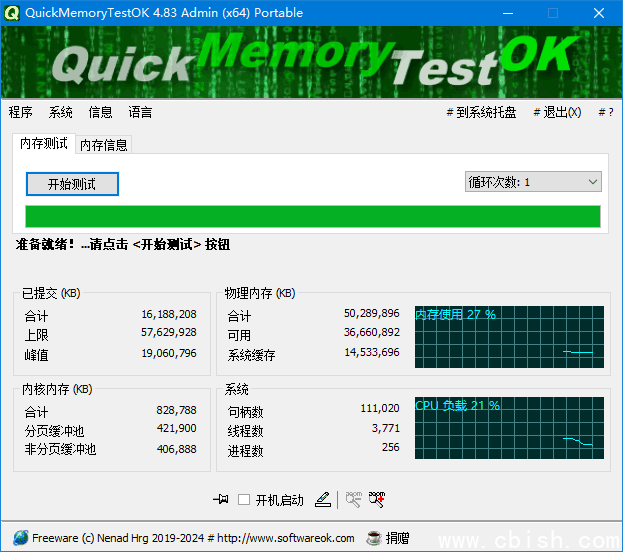Click the grayed zoom-out magnifier icon
Image resolution: width=623 pixels, height=552 pixels.
[x=353, y=499]
